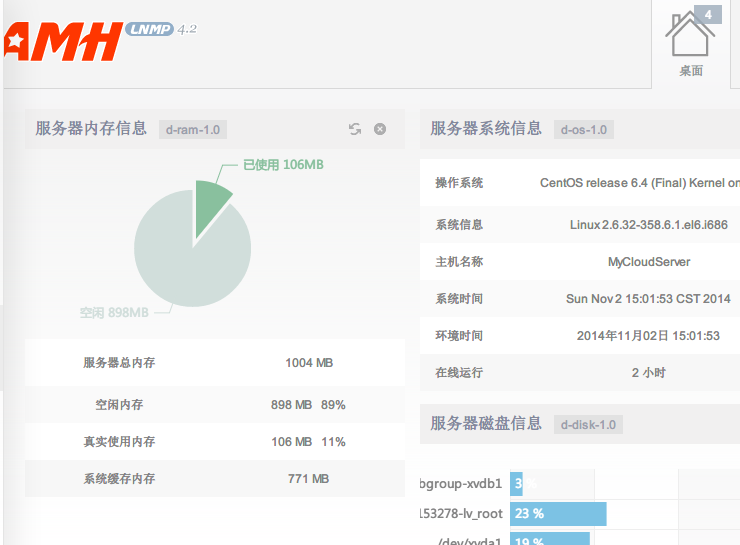Click the d-os-1.0 module tag
The width and height of the screenshot is (740, 545).
click(585, 129)
